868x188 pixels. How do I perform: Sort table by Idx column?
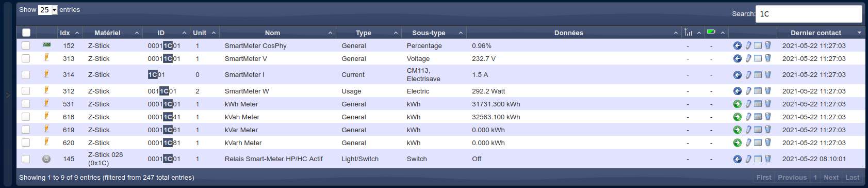[69, 33]
